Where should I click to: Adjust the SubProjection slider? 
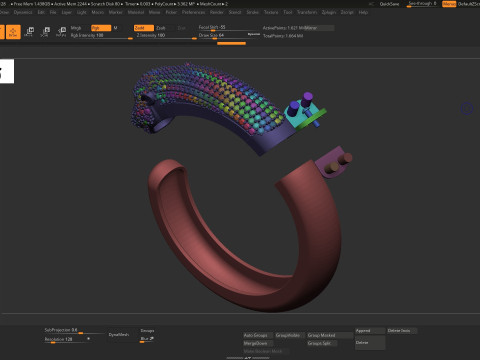tap(74, 331)
